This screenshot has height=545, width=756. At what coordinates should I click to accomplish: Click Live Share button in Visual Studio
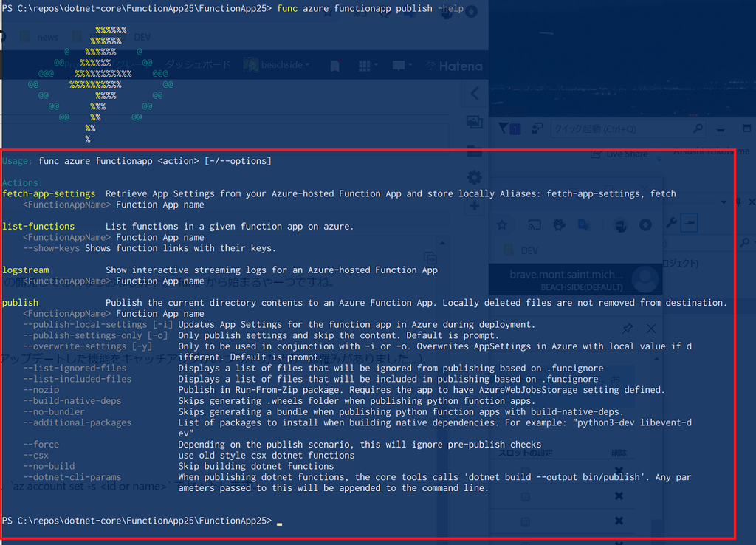coord(619,154)
